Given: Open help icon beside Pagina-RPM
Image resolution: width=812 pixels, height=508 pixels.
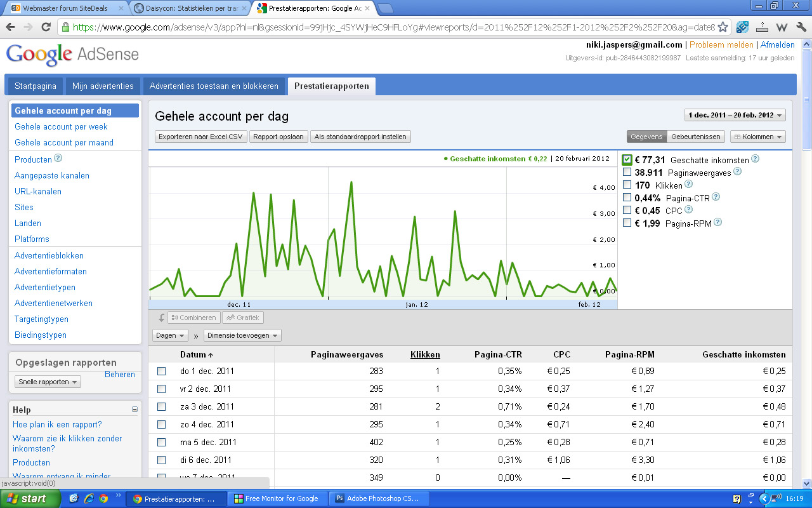Looking at the screenshot, I should tap(718, 222).
